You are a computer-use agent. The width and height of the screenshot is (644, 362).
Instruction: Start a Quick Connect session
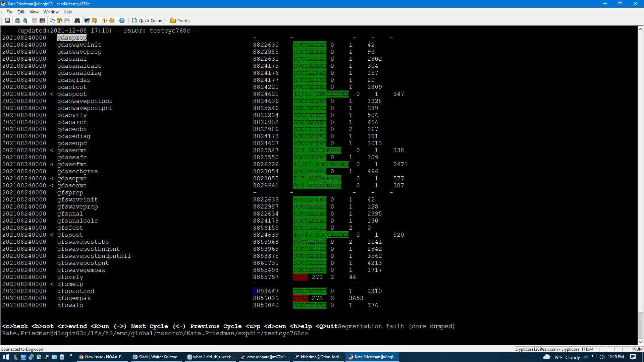(149, 20)
